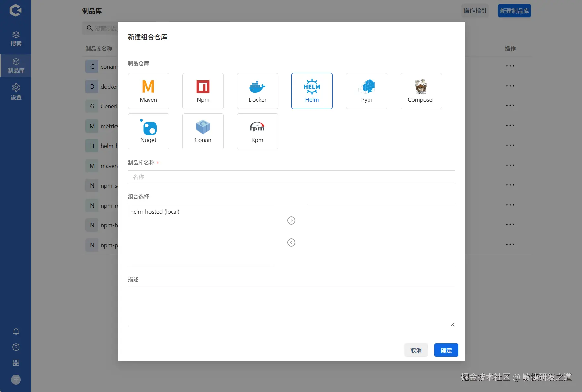Choose the Docker repository type

(257, 91)
